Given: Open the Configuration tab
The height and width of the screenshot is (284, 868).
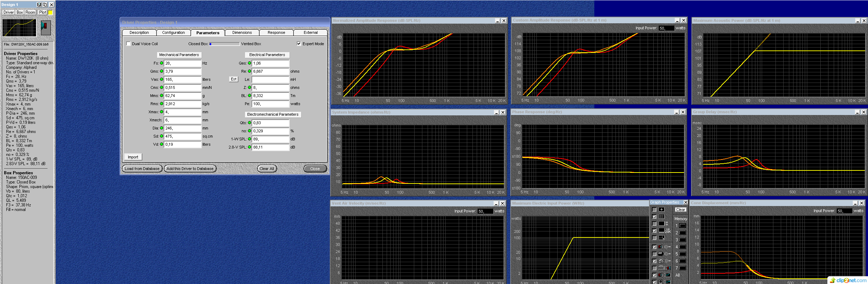Looking at the screenshot, I should point(173,32).
